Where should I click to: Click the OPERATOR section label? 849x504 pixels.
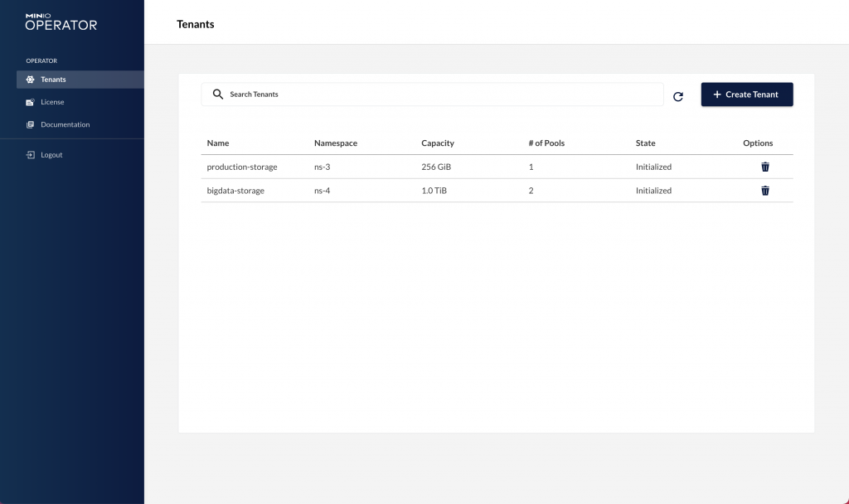point(41,61)
